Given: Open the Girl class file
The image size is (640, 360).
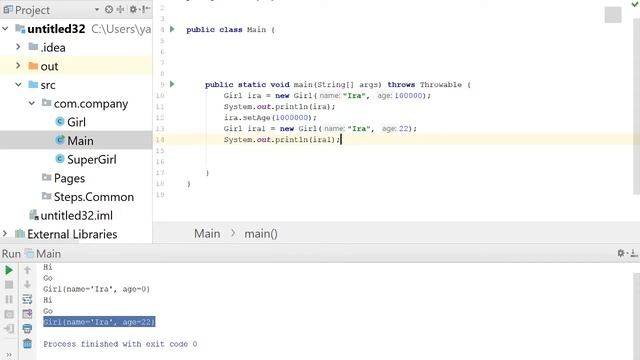Looking at the screenshot, I should (x=76, y=122).
